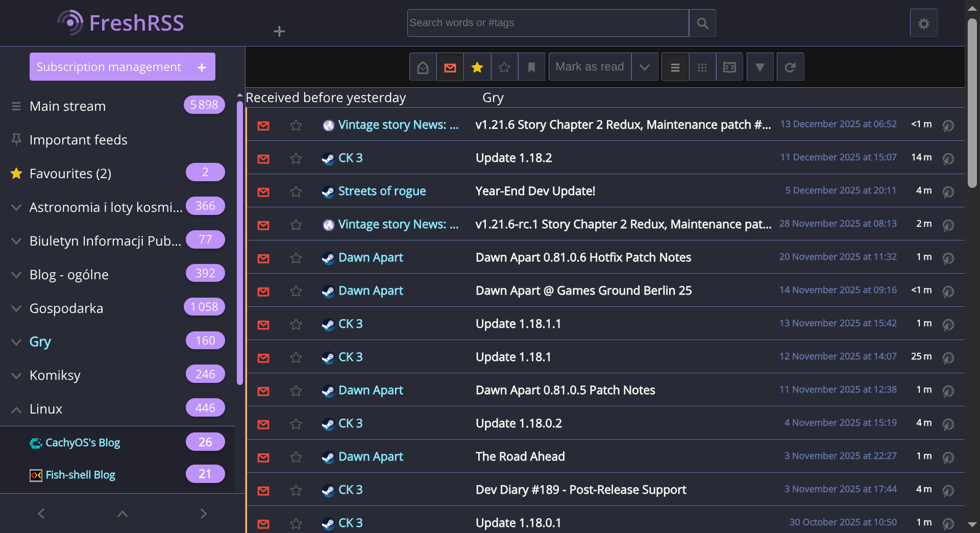Viewport: 980px width, 533px height.
Task: Open original link for Update 1.18.2
Action: click(948, 159)
